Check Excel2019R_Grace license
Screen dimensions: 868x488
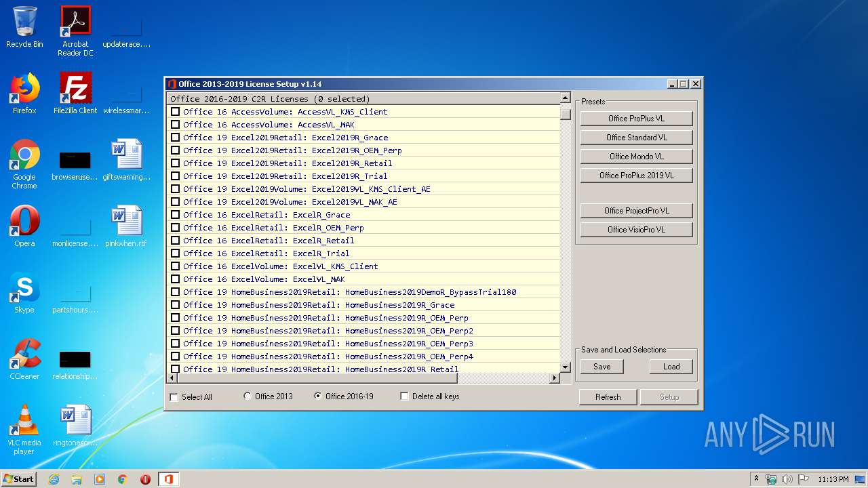[x=176, y=138]
